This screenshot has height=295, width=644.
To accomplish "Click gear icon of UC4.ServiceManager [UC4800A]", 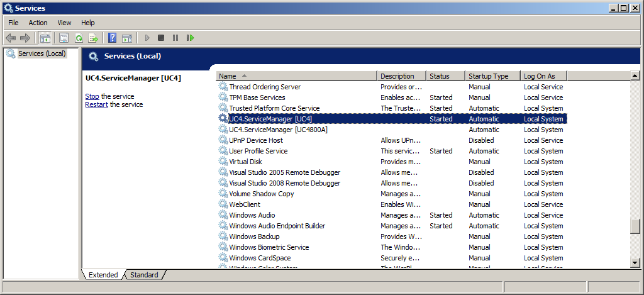I will [223, 130].
